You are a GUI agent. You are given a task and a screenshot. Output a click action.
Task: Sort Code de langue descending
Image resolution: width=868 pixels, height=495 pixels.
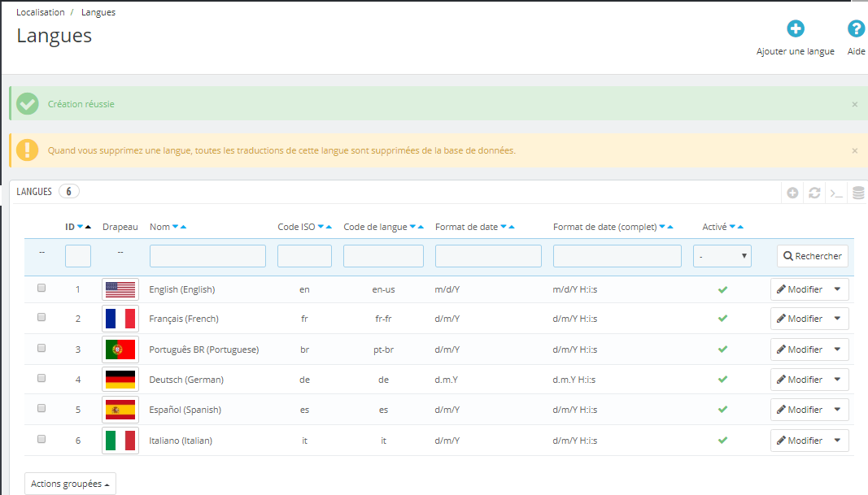(412, 227)
